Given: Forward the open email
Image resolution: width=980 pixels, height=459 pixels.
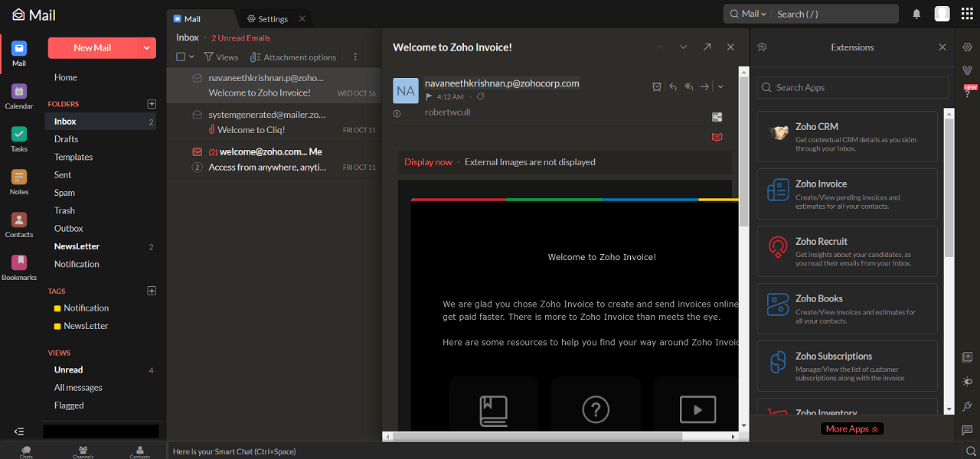Looking at the screenshot, I should 704,86.
